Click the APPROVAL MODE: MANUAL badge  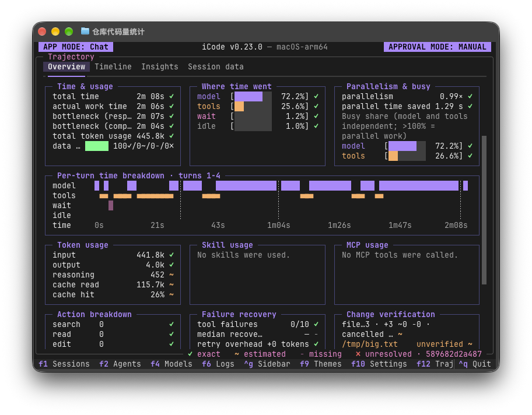click(x=437, y=47)
